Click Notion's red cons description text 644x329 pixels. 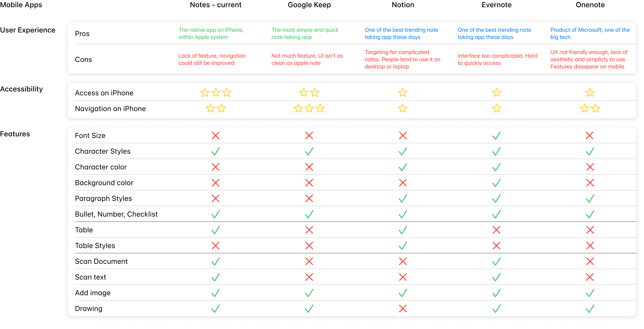(x=402, y=60)
